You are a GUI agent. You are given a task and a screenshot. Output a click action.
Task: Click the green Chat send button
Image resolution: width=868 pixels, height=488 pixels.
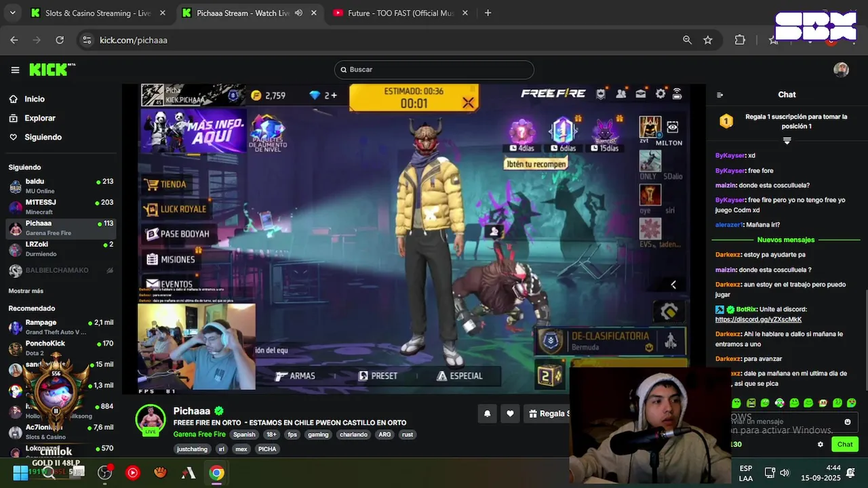[844, 445]
